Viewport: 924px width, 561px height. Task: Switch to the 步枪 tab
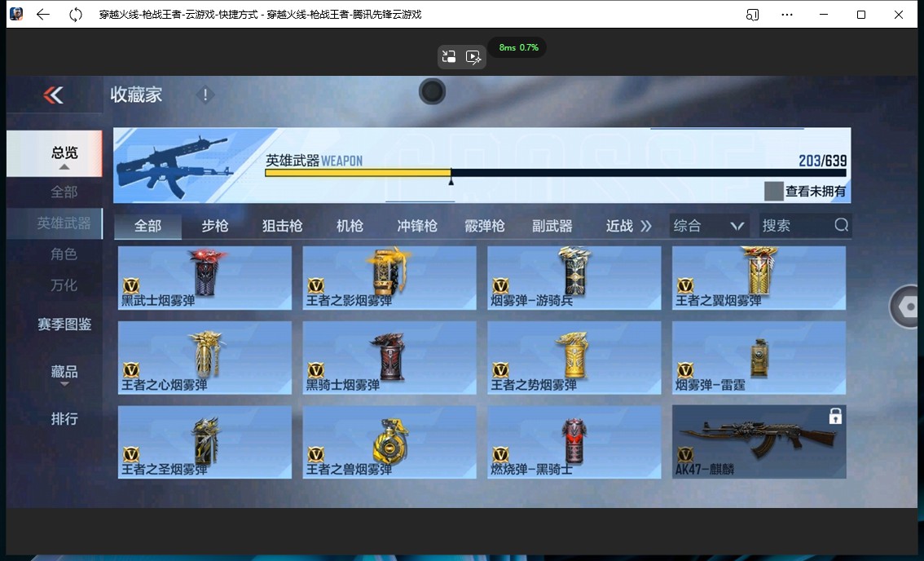tap(215, 226)
